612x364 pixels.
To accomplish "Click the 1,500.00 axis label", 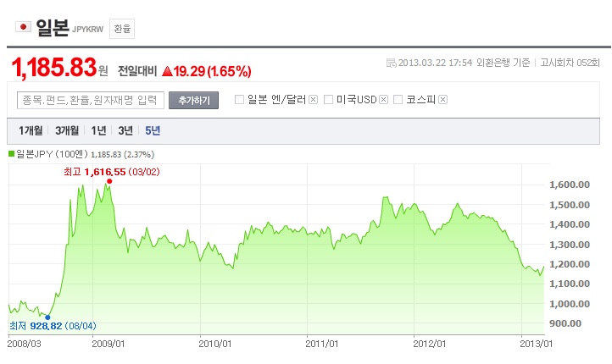I will click(570, 205).
